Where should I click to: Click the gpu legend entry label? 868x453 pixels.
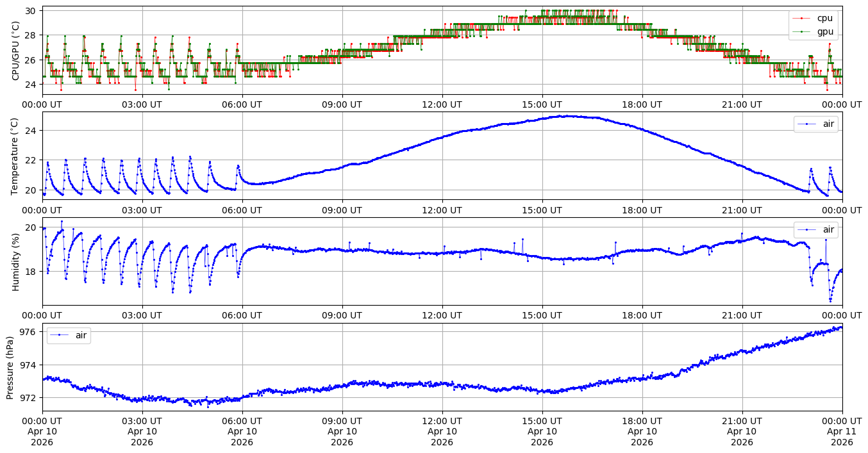[824, 31]
